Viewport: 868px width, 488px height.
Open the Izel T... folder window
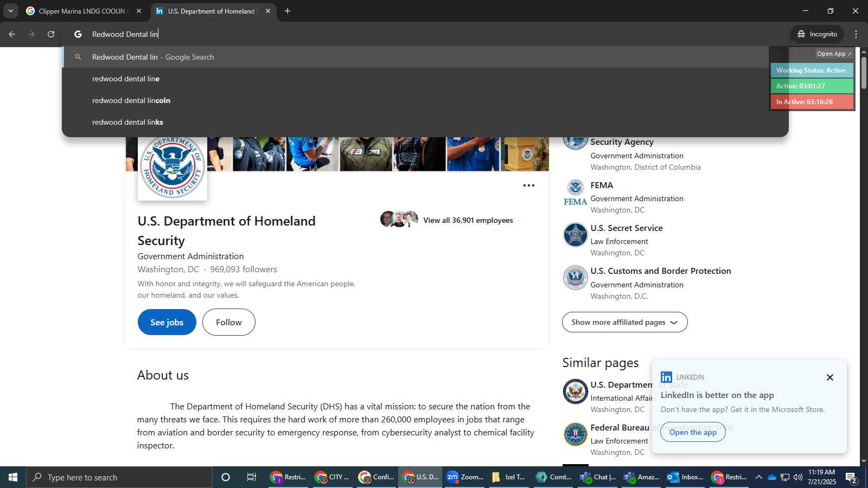pyautogui.click(x=508, y=477)
